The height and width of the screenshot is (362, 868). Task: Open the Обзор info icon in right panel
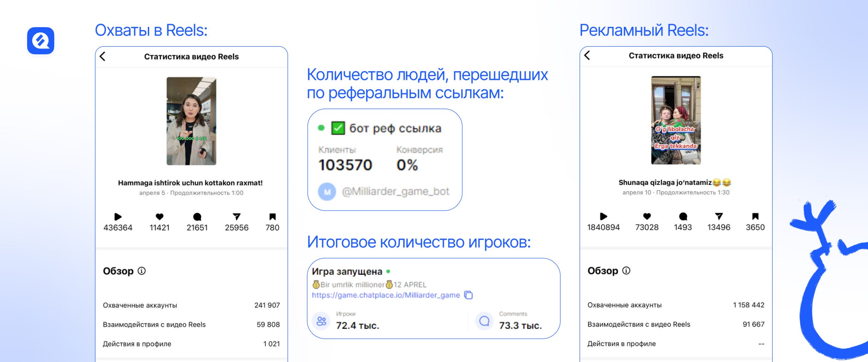[626, 270]
